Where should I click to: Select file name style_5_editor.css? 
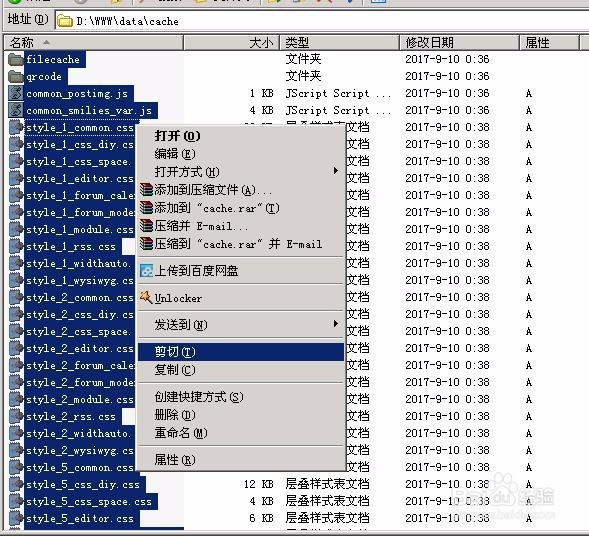pos(80,518)
